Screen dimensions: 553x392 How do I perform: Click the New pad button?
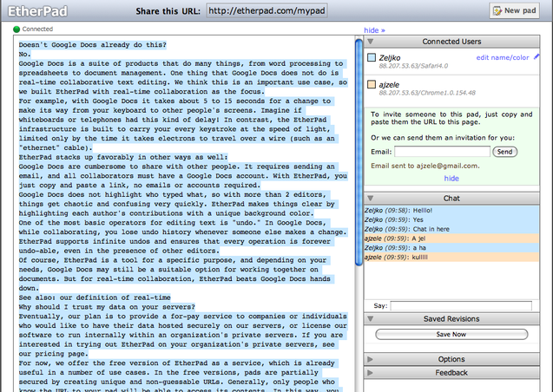pyautogui.click(x=514, y=11)
